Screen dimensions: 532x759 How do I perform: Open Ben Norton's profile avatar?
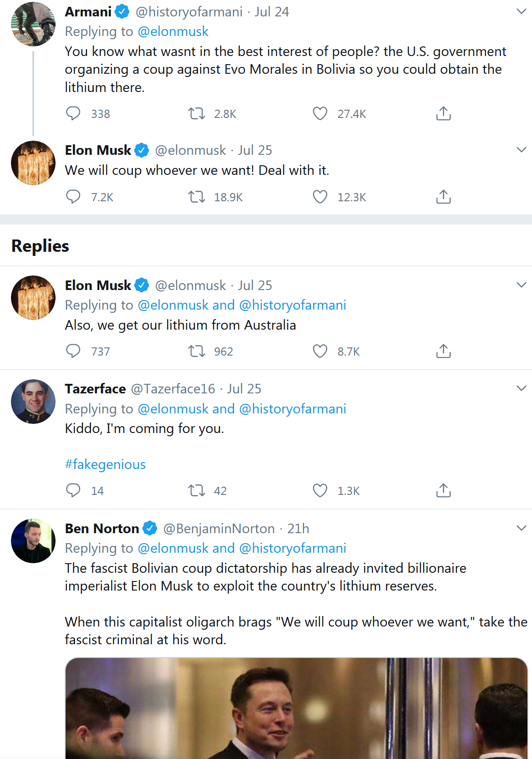(x=33, y=541)
